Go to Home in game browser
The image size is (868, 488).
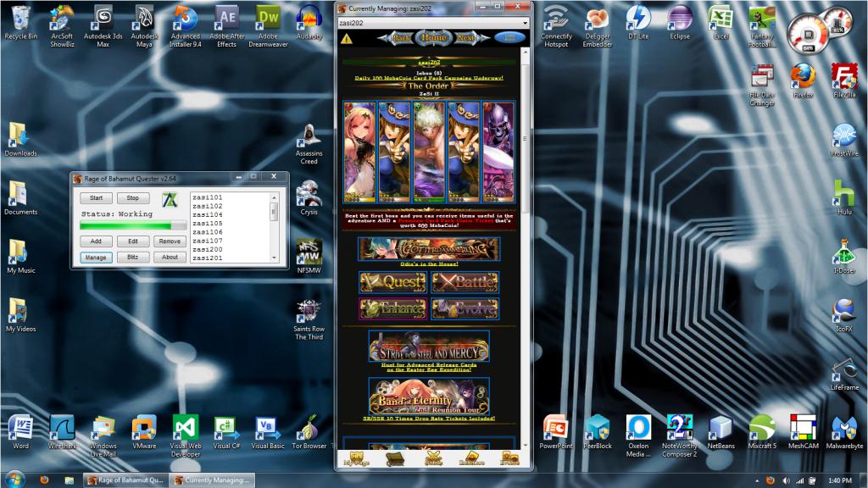tap(433, 37)
